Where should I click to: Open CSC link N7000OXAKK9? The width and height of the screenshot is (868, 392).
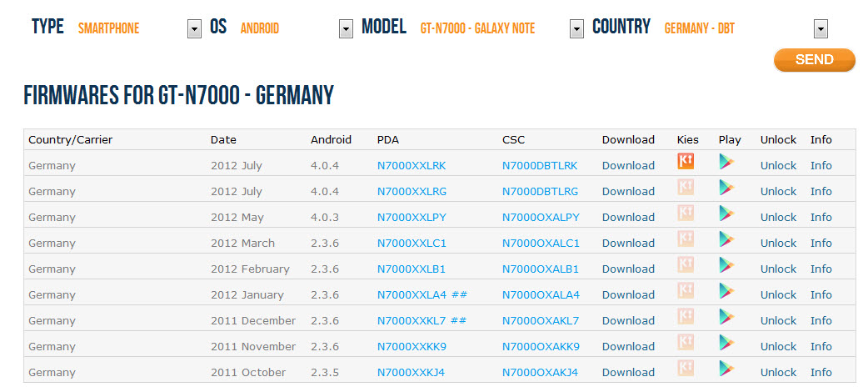[541, 346]
